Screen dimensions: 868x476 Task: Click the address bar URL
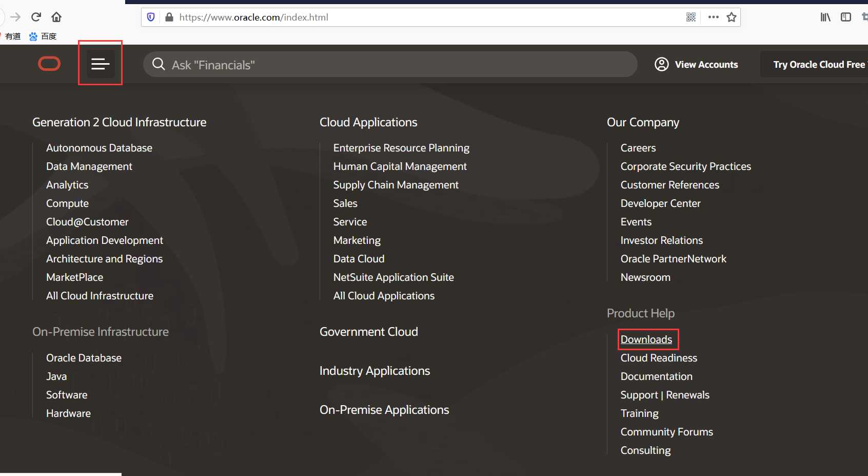pos(254,17)
